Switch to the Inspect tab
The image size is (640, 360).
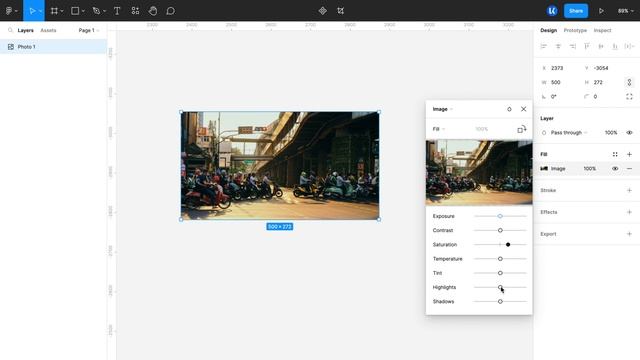(x=602, y=31)
